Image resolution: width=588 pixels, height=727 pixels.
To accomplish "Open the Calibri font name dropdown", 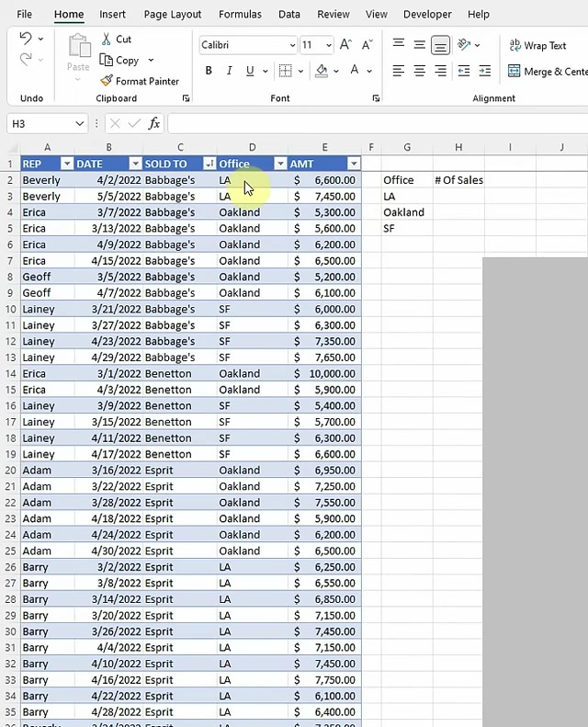I will 292,45.
